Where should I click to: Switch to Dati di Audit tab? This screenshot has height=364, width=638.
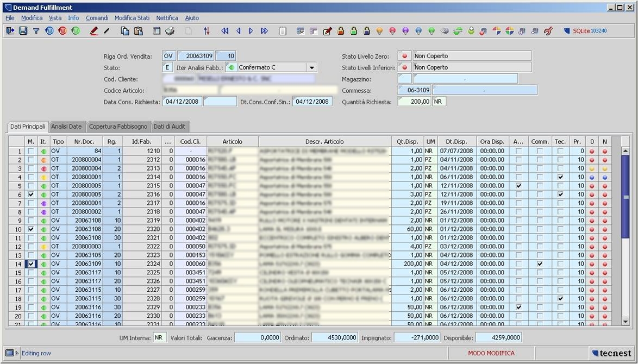(169, 127)
